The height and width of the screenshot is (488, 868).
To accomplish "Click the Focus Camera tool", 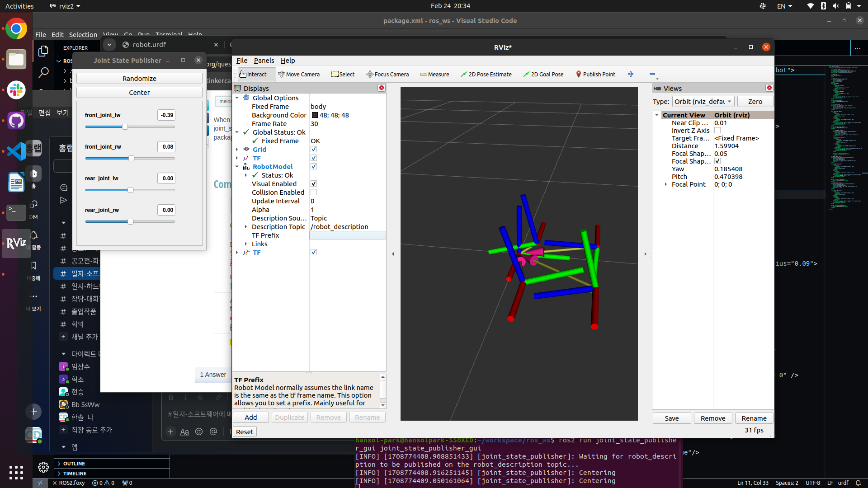I will coord(387,74).
